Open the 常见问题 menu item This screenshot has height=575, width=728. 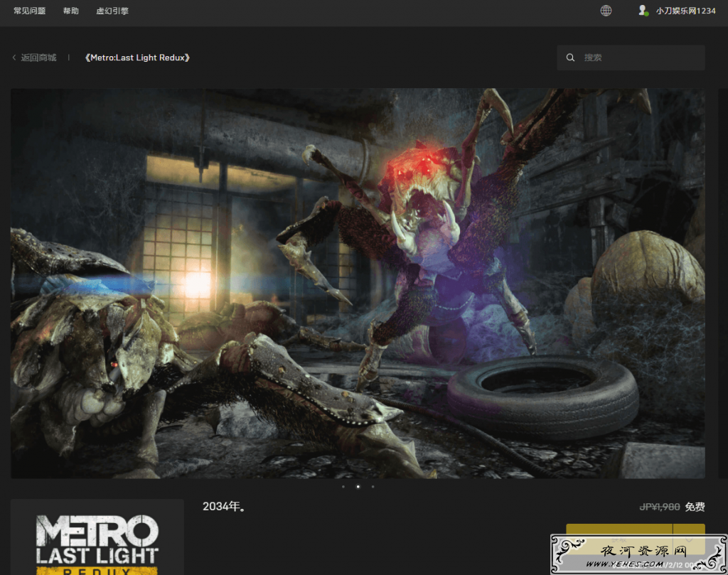click(x=30, y=11)
